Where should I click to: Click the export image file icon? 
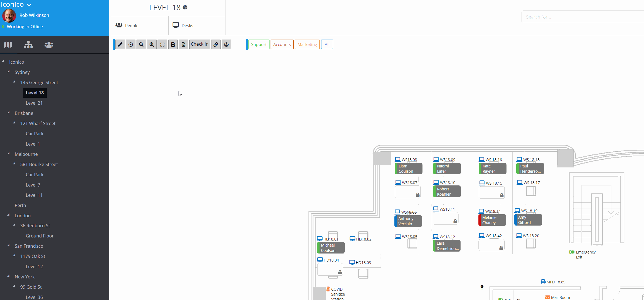pos(184,45)
